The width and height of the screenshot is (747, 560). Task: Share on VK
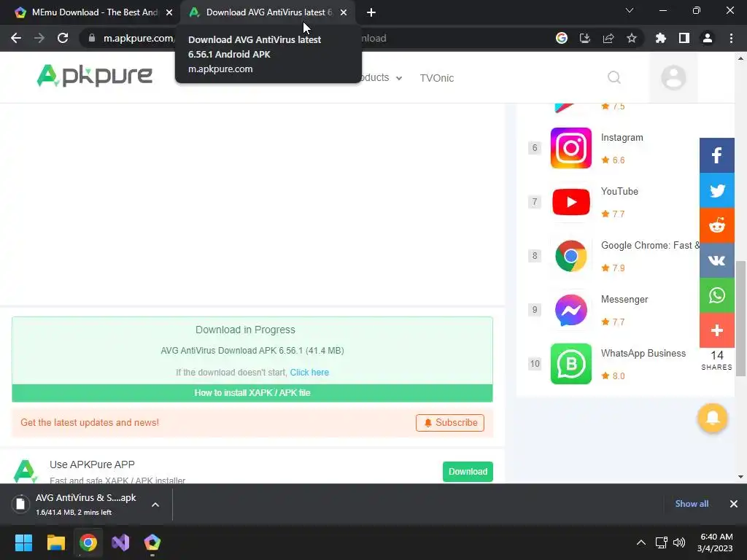[x=717, y=260]
